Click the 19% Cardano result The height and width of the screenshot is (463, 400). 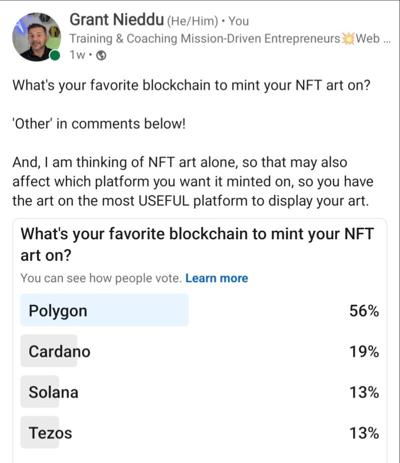click(x=364, y=352)
